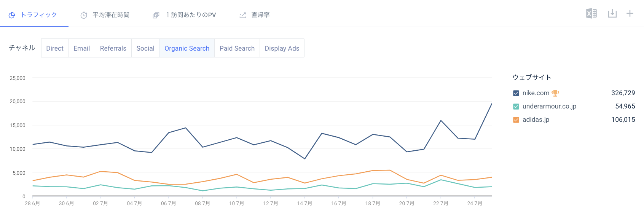Viewport: 644px width, 220px height.
Task: Click the trend icon for 直帰率
Action: [x=242, y=15]
